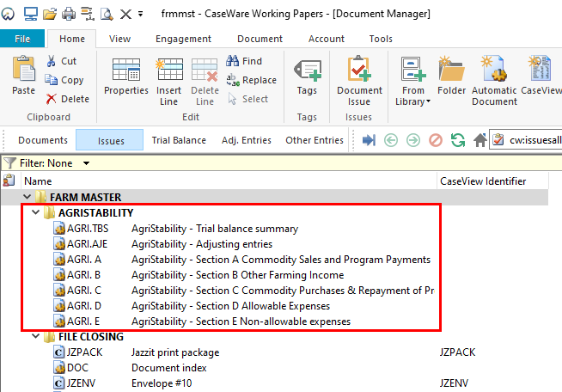Click the Name column header
Viewport: 562px width, 392px height.
tap(229, 181)
